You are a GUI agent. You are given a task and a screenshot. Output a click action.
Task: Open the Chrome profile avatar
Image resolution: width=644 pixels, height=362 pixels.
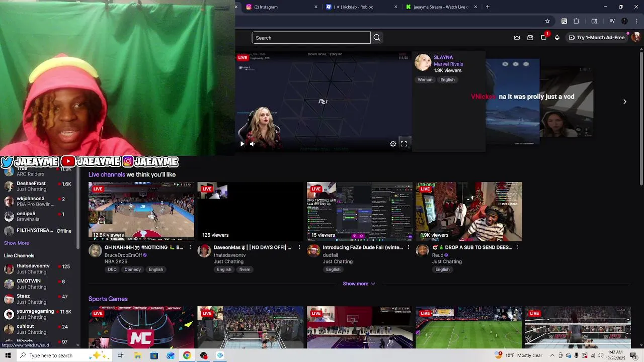pos(625,21)
